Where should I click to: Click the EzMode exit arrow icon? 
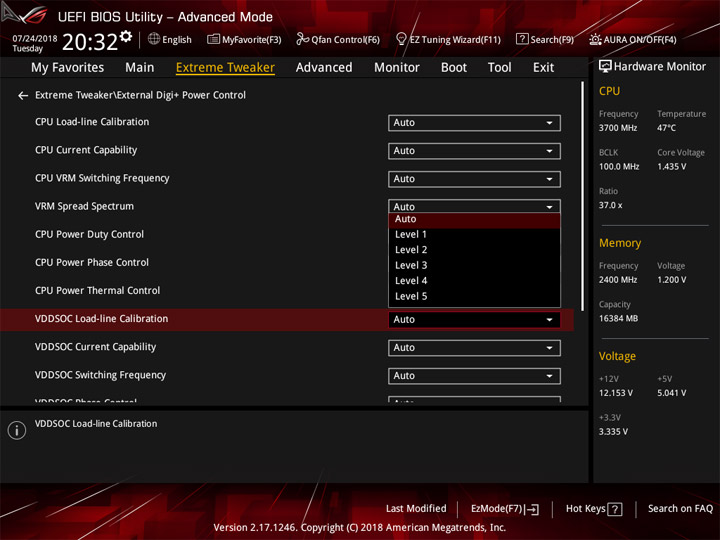[533, 509]
